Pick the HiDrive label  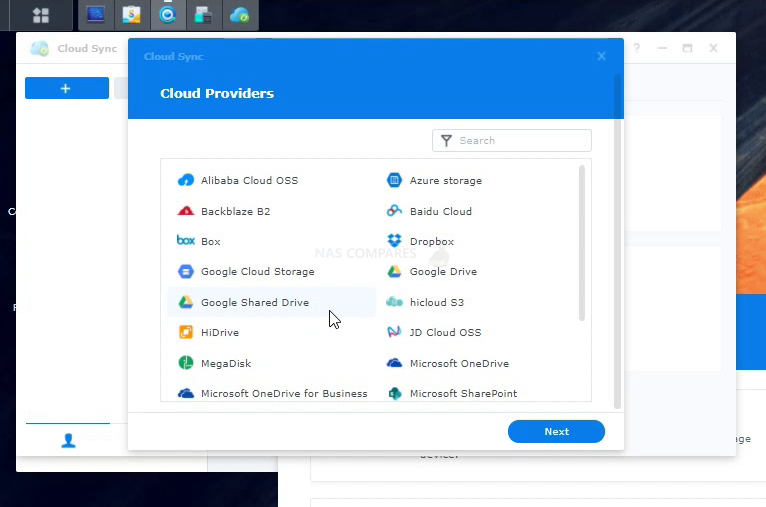[x=220, y=332]
